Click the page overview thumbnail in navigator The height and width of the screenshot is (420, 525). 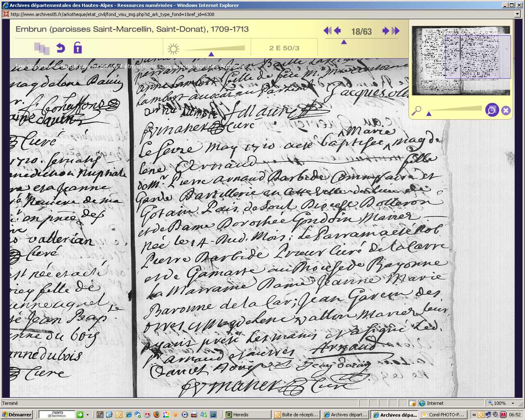[x=461, y=60]
